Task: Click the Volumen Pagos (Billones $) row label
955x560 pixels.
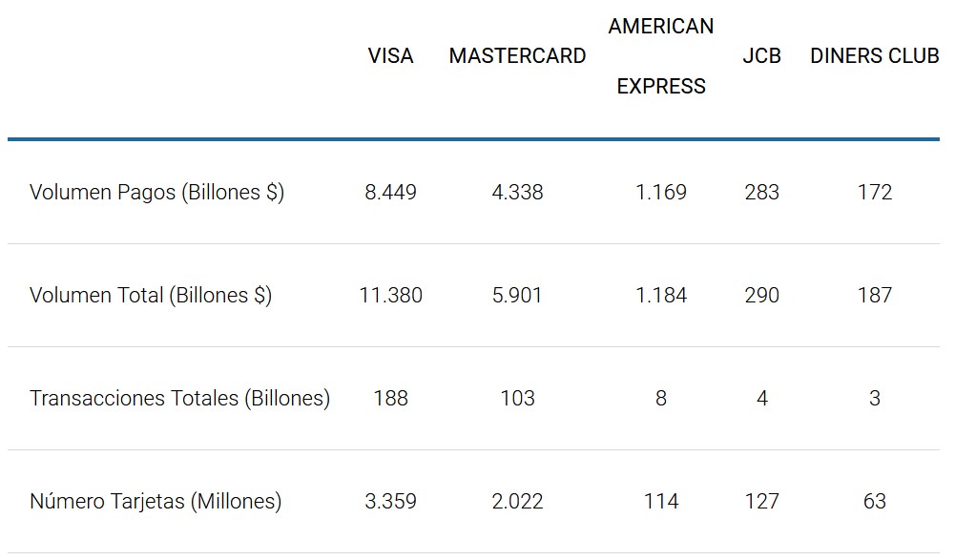Action: click(156, 193)
